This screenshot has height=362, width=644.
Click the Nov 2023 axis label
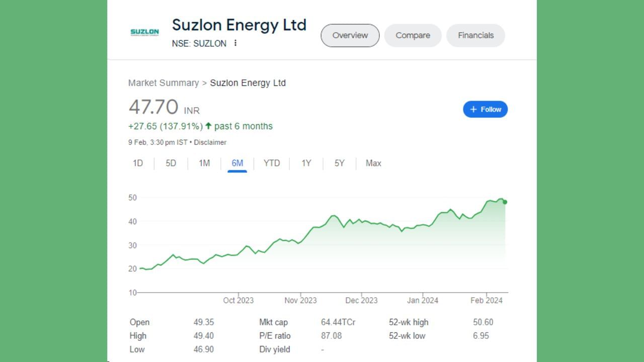pos(301,300)
